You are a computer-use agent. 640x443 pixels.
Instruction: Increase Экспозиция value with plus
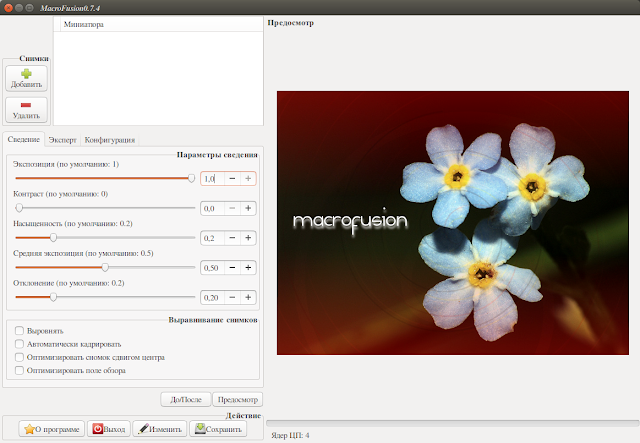tap(248, 178)
